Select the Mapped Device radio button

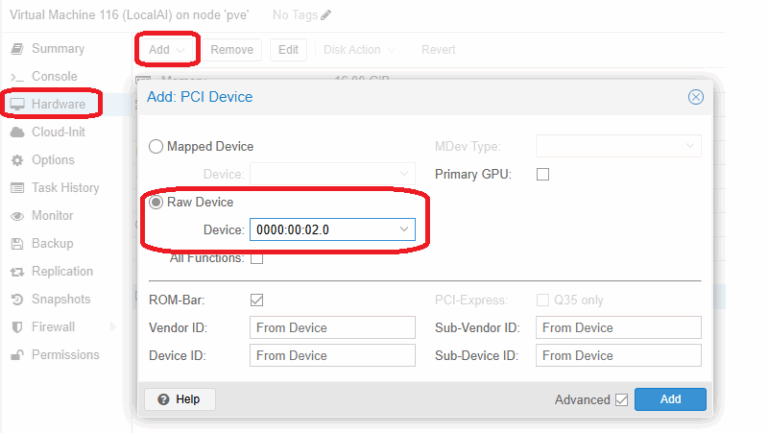coord(156,146)
